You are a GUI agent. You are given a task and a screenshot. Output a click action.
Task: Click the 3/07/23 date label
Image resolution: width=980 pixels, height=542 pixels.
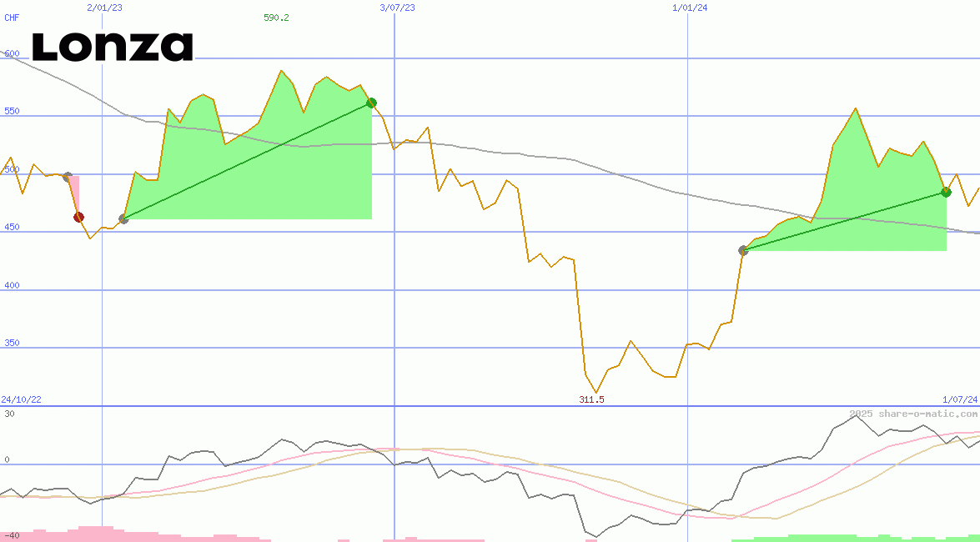point(397,8)
